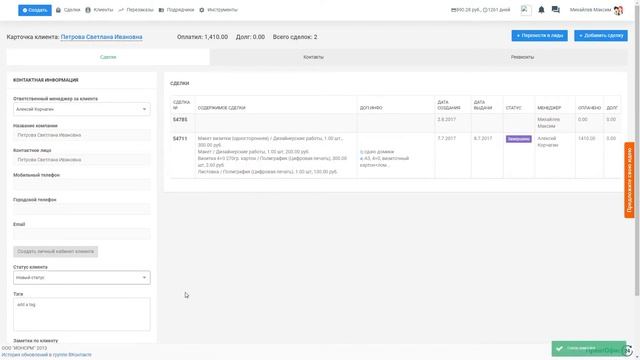Click the folder icon beside Подрядчики
This screenshot has height=360, width=640.
pos(161,10)
